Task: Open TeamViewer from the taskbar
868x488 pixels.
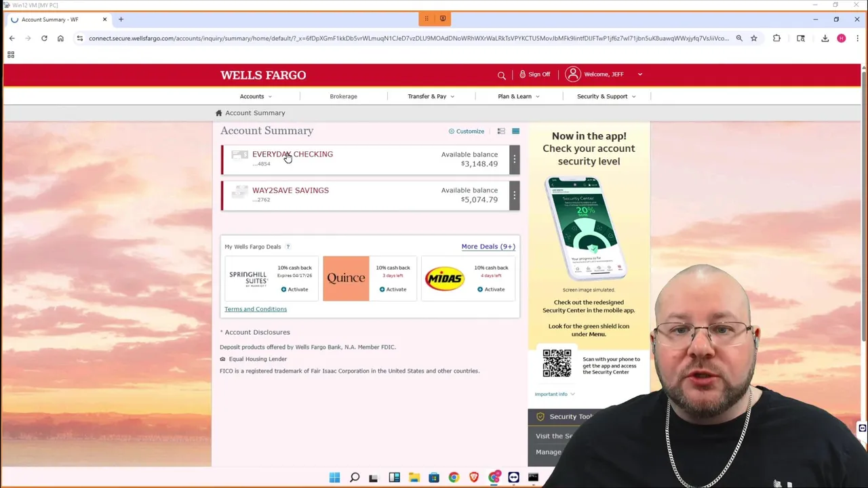Action: pos(513,478)
